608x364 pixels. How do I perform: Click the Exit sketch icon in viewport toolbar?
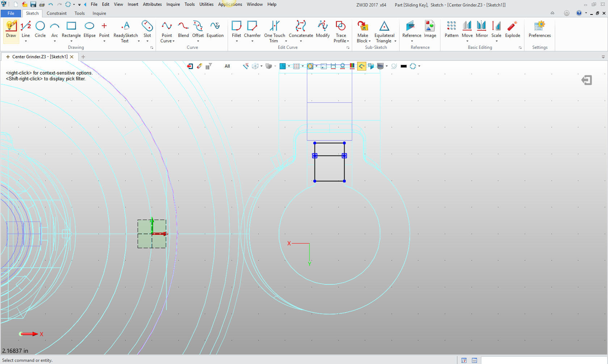click(190, 66)
